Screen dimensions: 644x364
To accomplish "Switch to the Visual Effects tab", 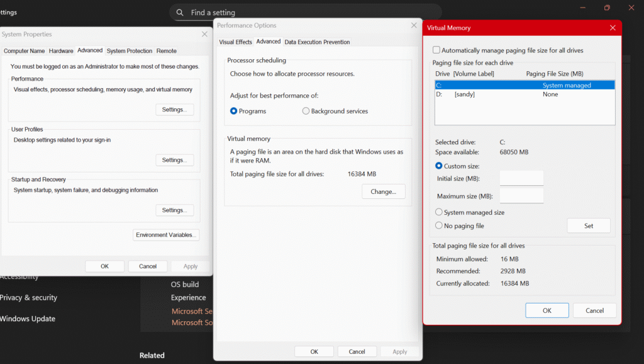I will pyautogui.click(x=235, y=42).
